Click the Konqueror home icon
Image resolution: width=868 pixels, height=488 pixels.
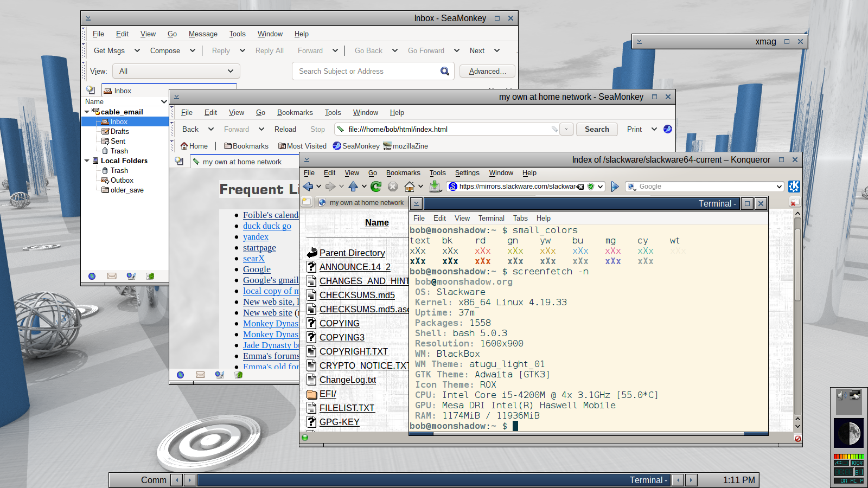click(410, 187)
